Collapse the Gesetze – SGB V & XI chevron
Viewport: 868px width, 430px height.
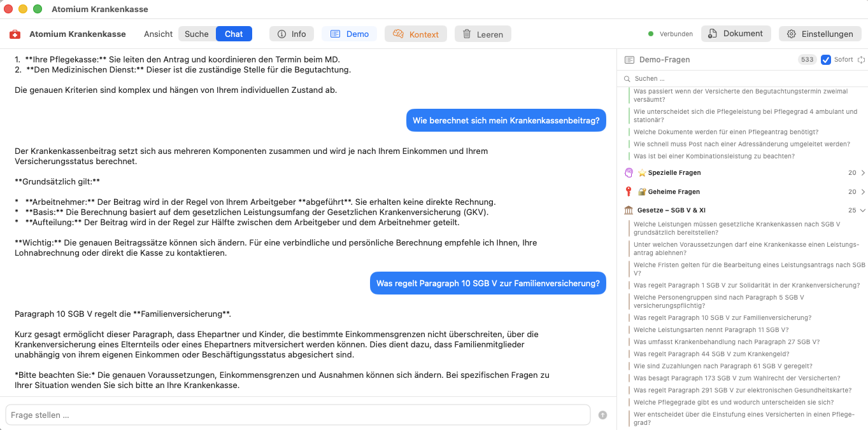(x=863, y=211)
